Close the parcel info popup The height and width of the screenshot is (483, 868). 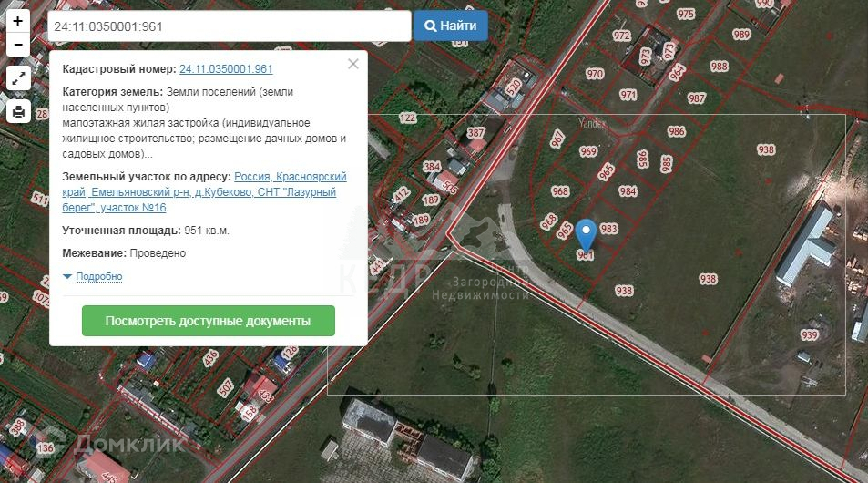pyautogui.click(x=353, y=65)
